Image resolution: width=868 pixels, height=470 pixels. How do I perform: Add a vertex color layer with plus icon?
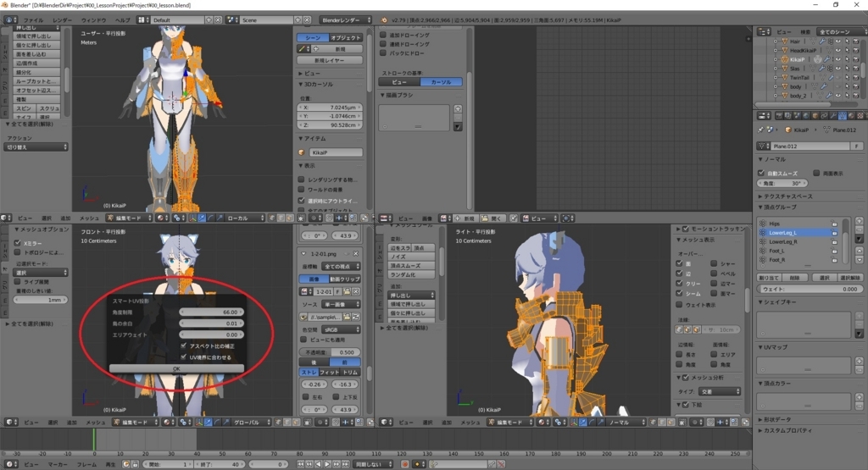(x=860, y=397)
